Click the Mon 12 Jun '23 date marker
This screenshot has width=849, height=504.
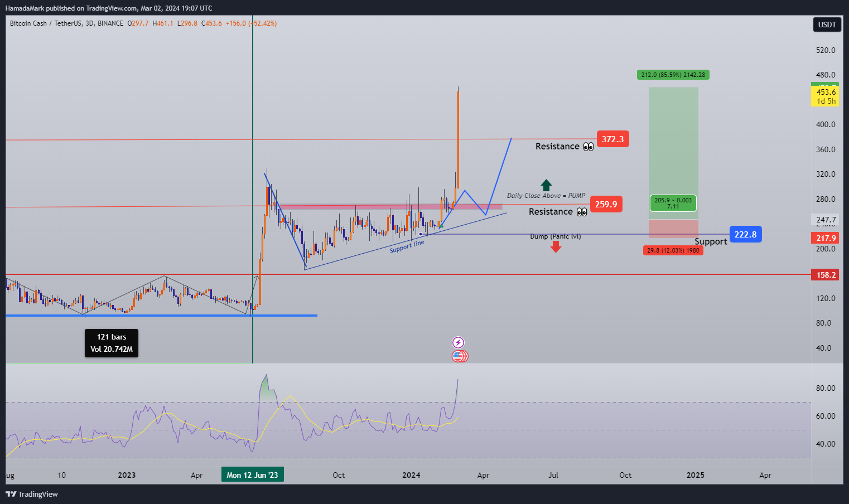[x=252, y=475]
